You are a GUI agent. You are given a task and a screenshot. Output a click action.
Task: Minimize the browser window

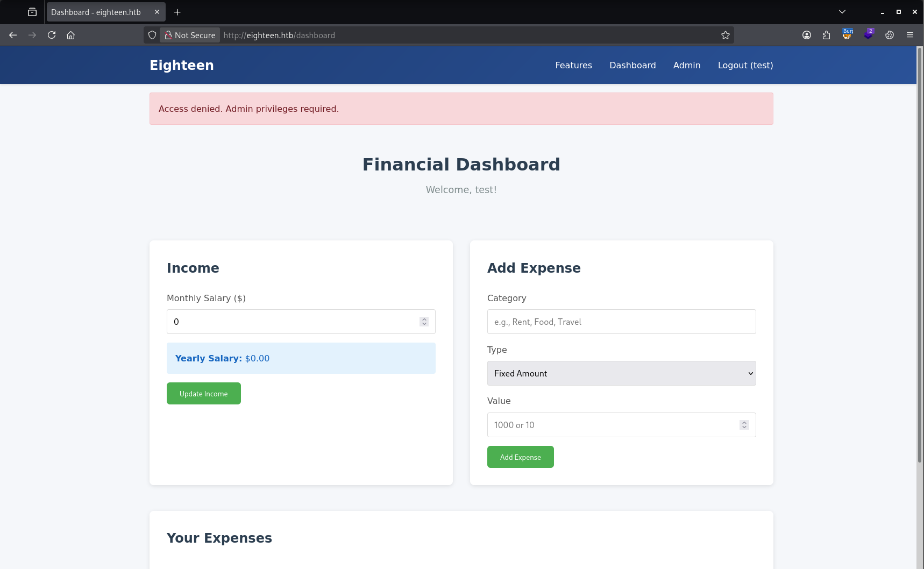(883, 12)
